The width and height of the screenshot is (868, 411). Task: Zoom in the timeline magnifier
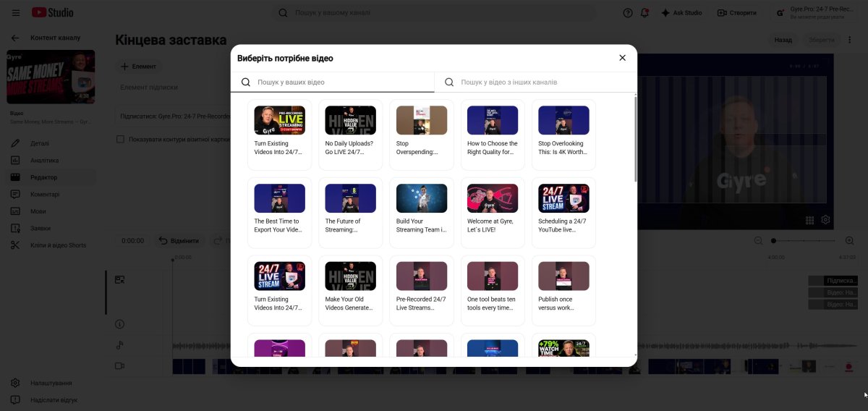coord(850,241)
